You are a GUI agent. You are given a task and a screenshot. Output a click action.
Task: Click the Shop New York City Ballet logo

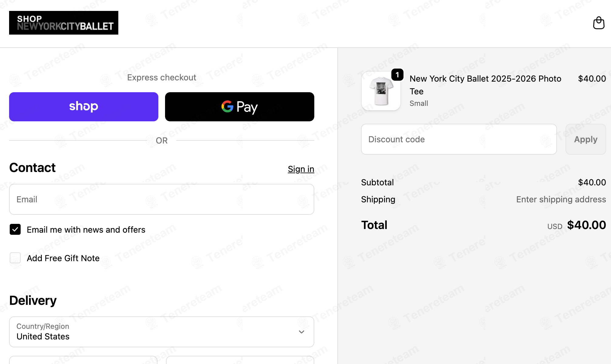tap(64, 23)
